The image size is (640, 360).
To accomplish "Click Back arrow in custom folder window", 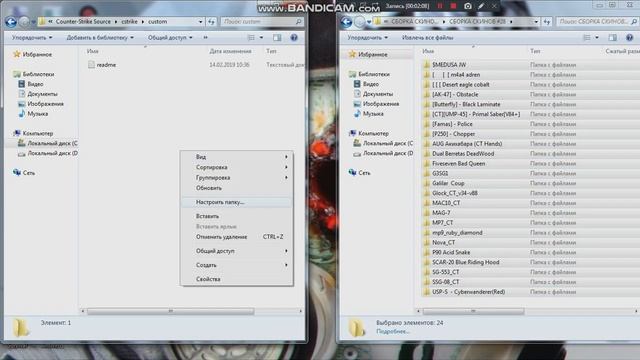I will [11, 22].
